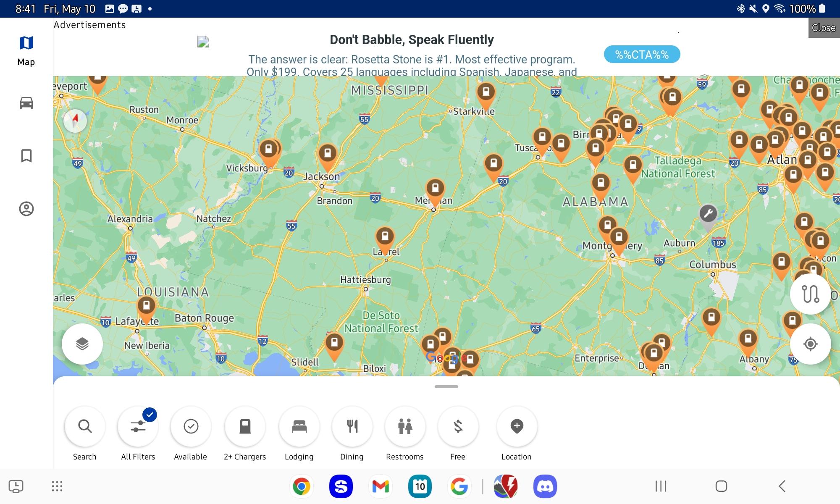
Task: Open Discord from the taskbar
Action: (545, 486)
